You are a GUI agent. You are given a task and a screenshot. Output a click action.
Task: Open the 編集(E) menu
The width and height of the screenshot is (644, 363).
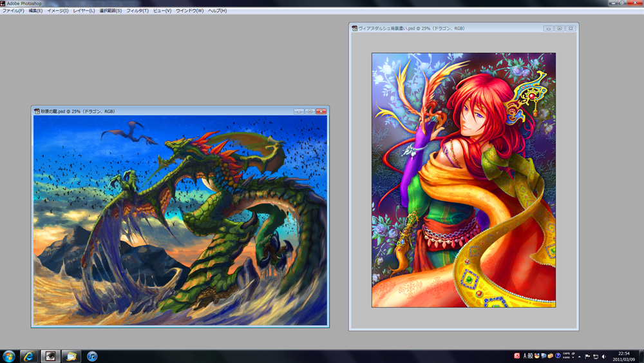click(35, 11)
